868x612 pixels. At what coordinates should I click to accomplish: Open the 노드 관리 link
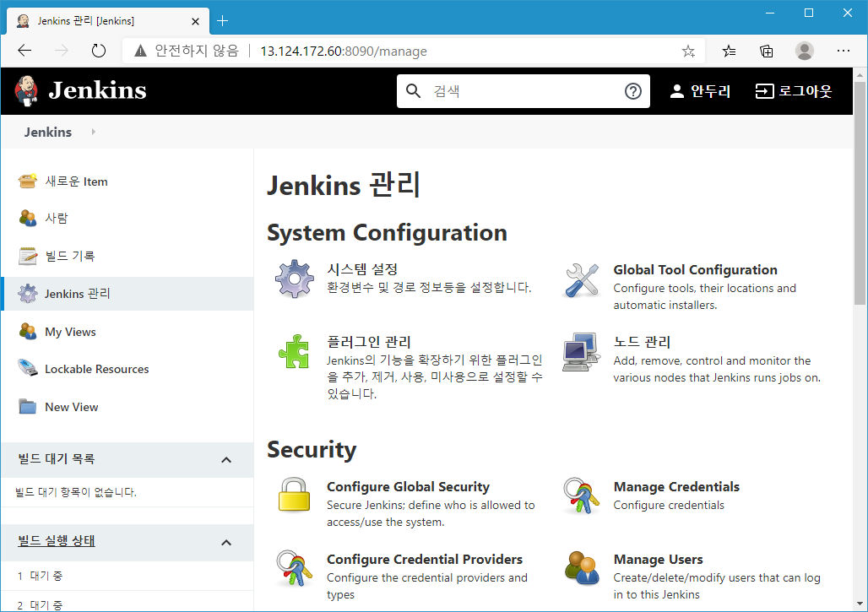(642, 342)
